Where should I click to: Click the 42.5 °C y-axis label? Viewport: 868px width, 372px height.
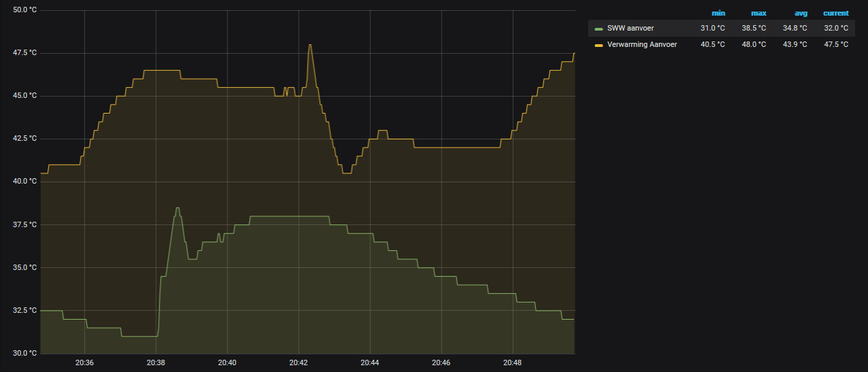click(x=24, y=139)
